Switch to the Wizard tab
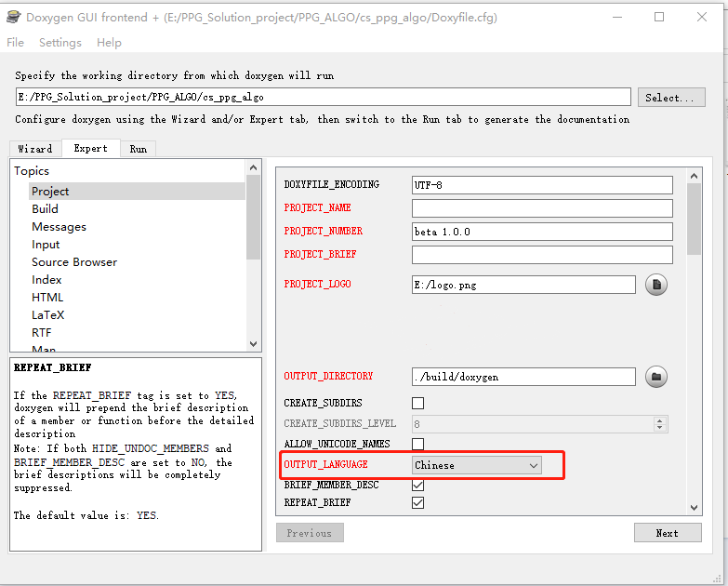Image resolution: width=728 pixels, height=586 pixels. pyautogui.click(x=35, y=149)
